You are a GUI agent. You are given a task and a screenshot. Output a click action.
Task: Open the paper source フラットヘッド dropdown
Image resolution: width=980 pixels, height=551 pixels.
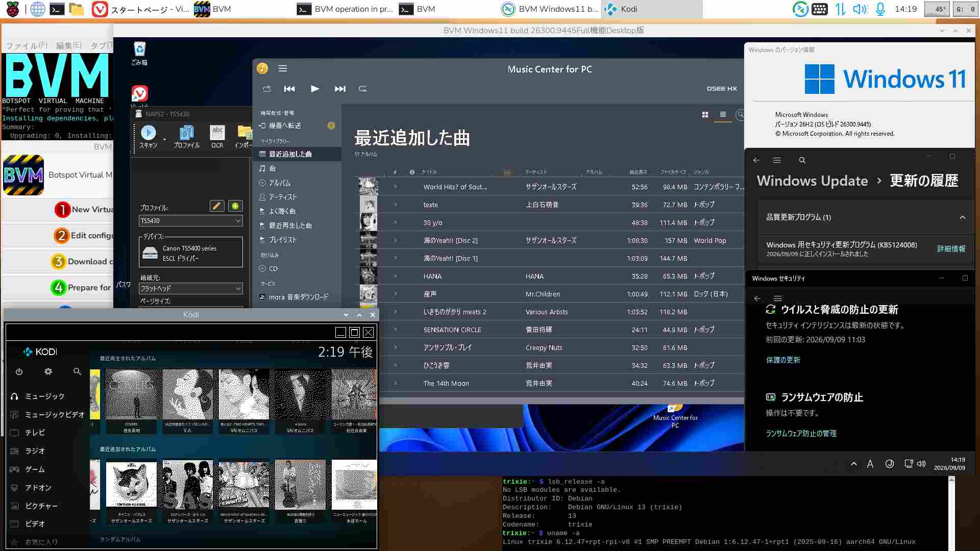(191, 288)
